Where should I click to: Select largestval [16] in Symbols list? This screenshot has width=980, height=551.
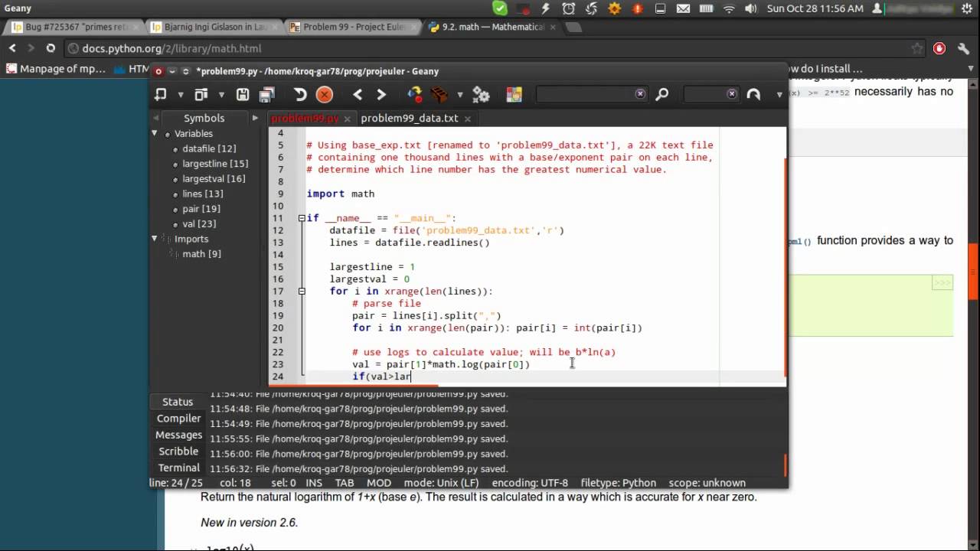coord(214,178)
